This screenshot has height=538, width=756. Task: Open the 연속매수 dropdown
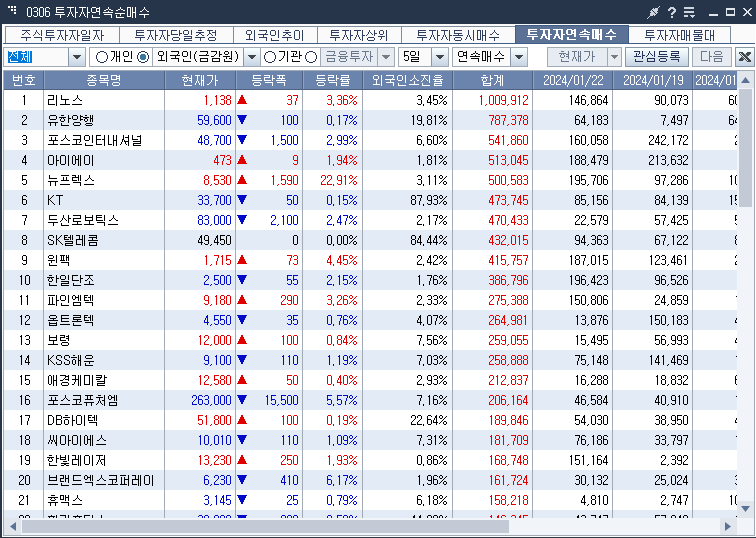click(519, 57)
